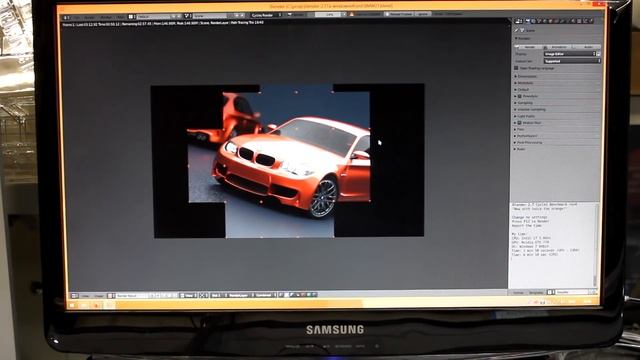This screenshot has width=640, height=360.
Task: Switch to the Render Layers properties icon tab
Action: [533, 21]
